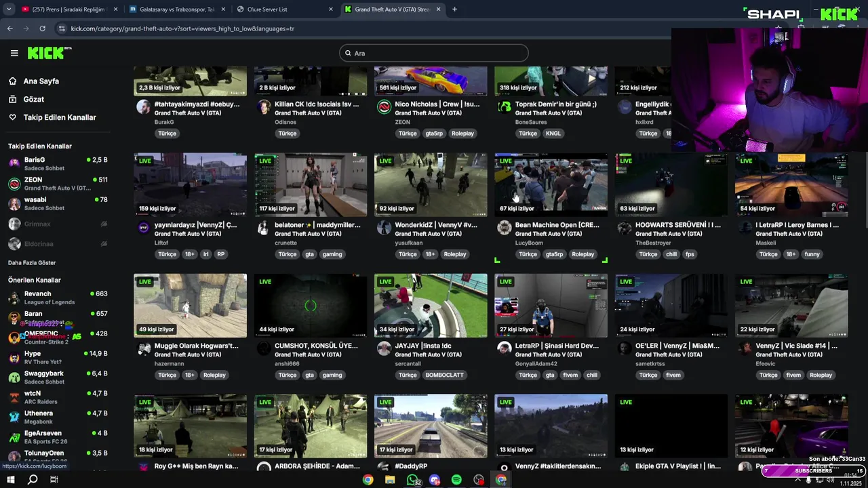Click the browser address bar URL
This screenshot has height=488, width=868.
[182, 28]
